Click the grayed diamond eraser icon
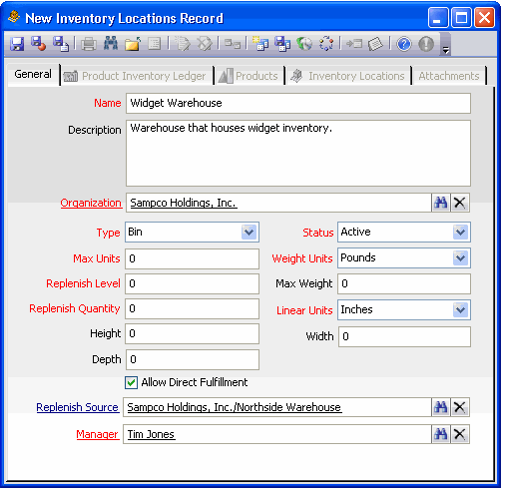This screenshot has height=503, width=528. coord(204,44)
